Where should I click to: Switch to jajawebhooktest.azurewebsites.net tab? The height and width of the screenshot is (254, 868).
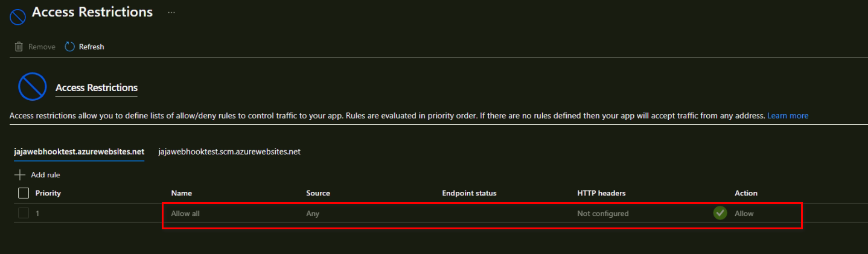(x=78, y=151)
